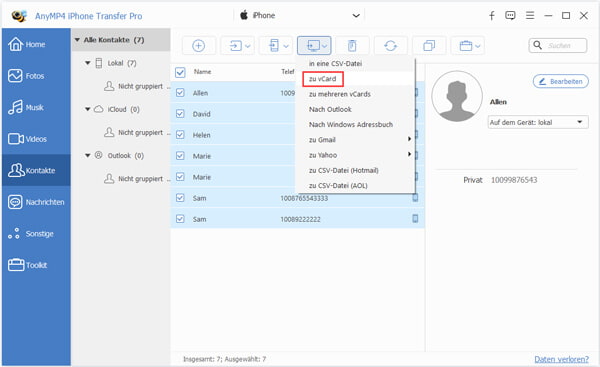
Task: Open the 'Daten verloren?' link
Action: (x=561, y=359)
